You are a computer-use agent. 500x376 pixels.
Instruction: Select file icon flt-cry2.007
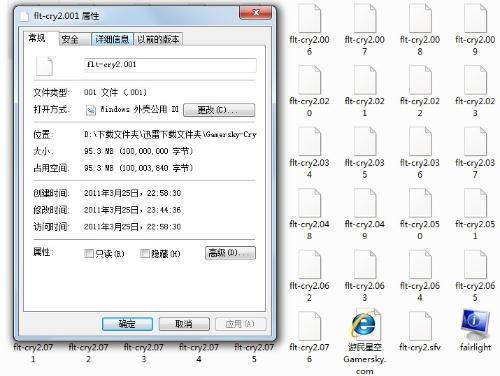tap(365, 18)
